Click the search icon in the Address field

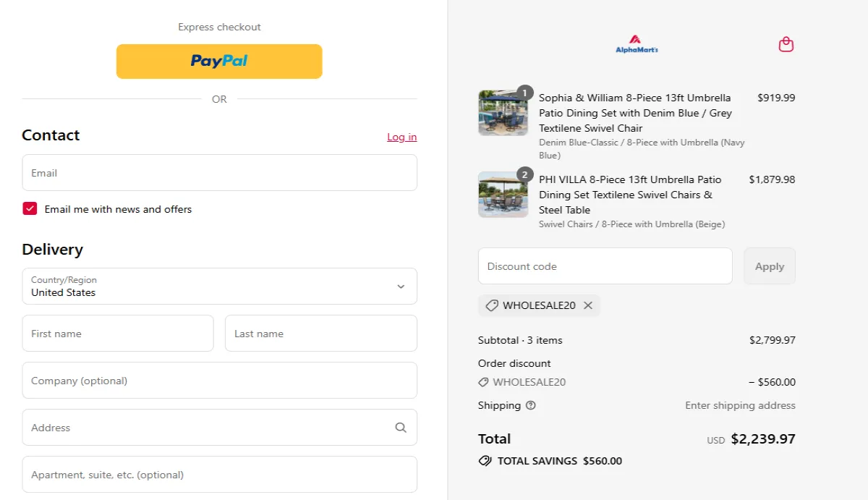[x=400, y=428]
